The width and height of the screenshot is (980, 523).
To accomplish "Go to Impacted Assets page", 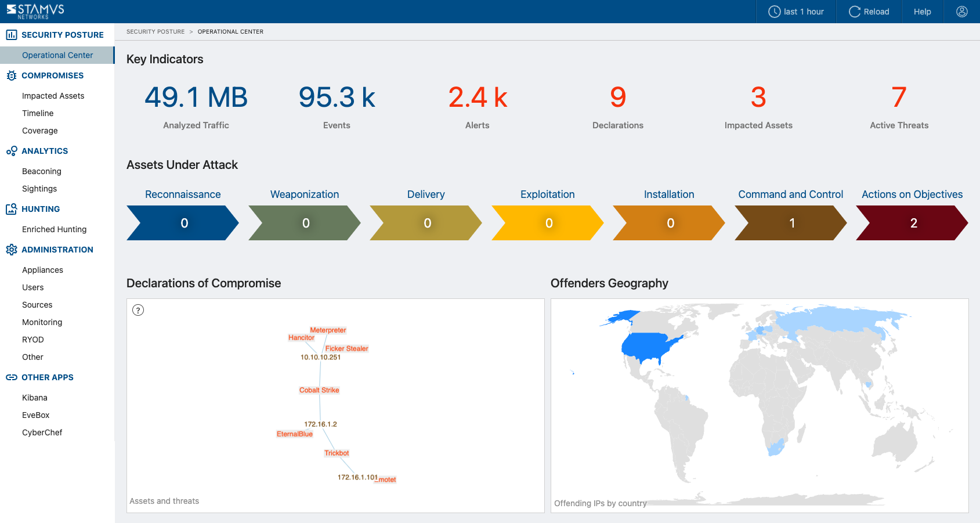I will click(53, 96).
